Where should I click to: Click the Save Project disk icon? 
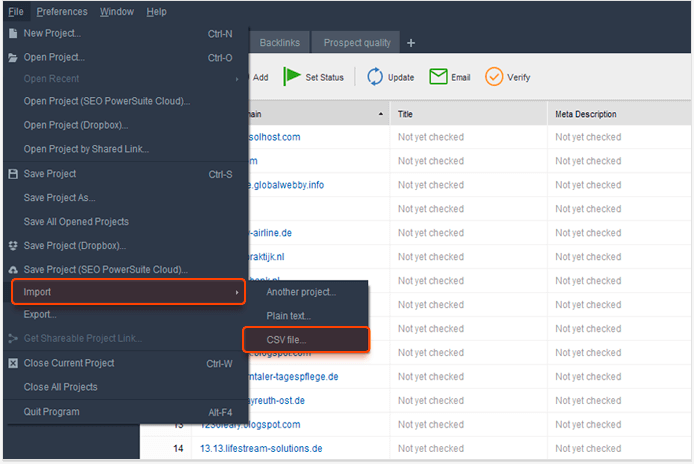(x=13, y=174)
